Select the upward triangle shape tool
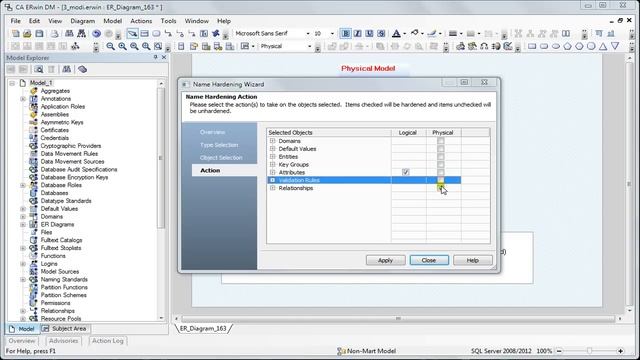640x360 pixels. [x=603, y=47]
